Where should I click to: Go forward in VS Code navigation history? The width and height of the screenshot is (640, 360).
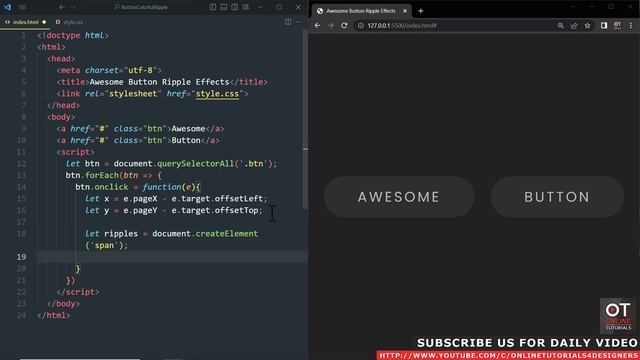coord(73,7)
